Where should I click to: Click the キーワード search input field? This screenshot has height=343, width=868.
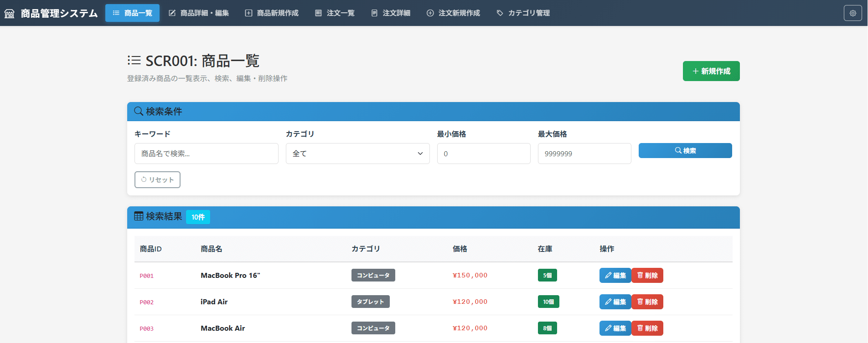click(206, 154)
